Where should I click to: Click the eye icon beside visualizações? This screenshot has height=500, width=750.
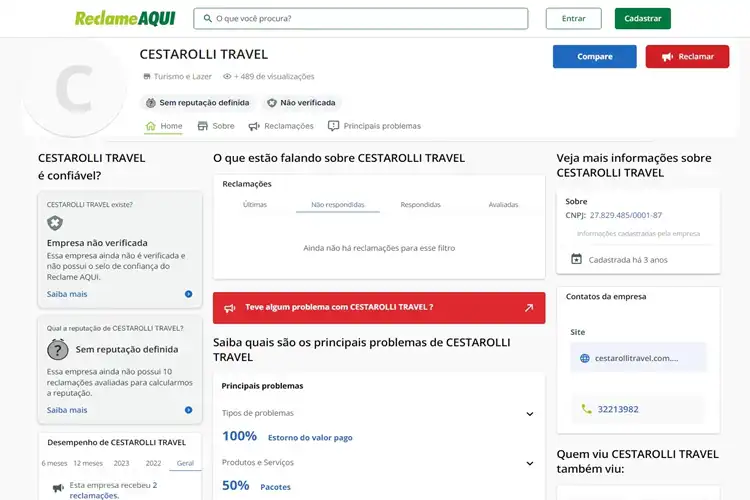click(227, 77)
